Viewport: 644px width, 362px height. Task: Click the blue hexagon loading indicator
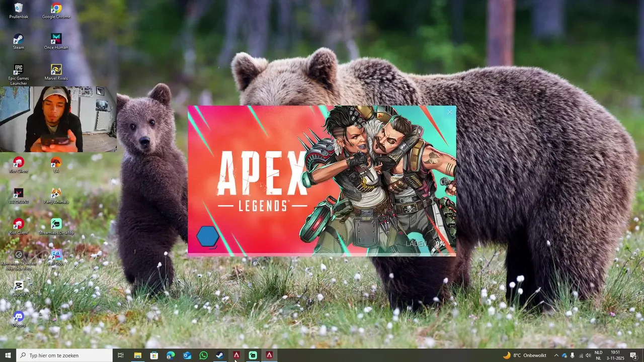(x=207, y=236)
